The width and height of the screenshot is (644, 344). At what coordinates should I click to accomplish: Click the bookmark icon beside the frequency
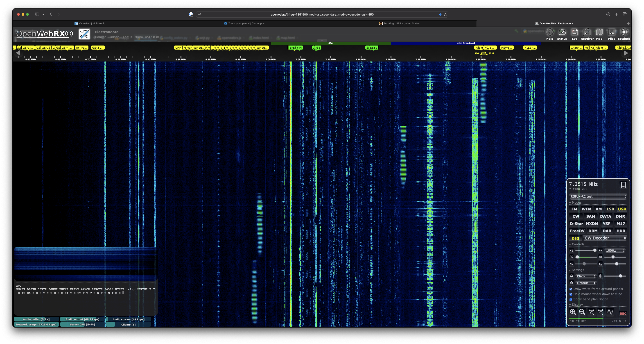623,185
